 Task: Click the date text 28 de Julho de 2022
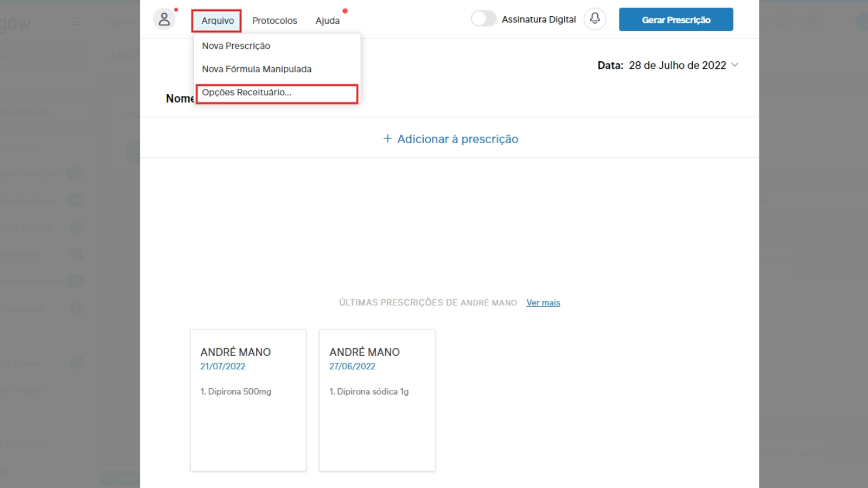677,66
